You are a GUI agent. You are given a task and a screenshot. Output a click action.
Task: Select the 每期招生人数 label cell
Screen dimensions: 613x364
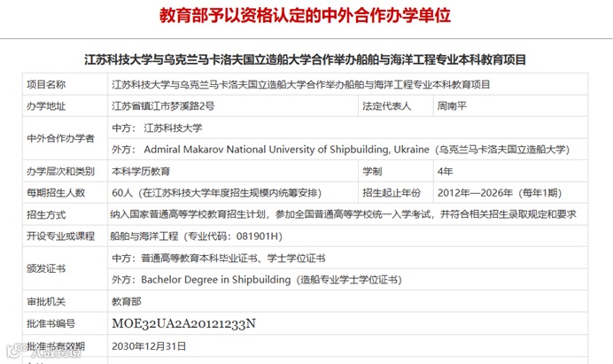(x=65, y=193)
